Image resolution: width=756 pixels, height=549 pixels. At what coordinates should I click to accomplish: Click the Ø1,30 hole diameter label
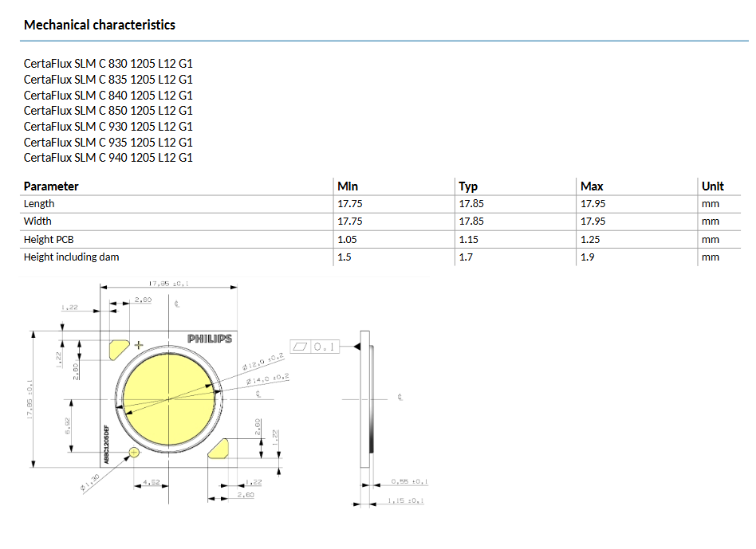tap(90, 483)
